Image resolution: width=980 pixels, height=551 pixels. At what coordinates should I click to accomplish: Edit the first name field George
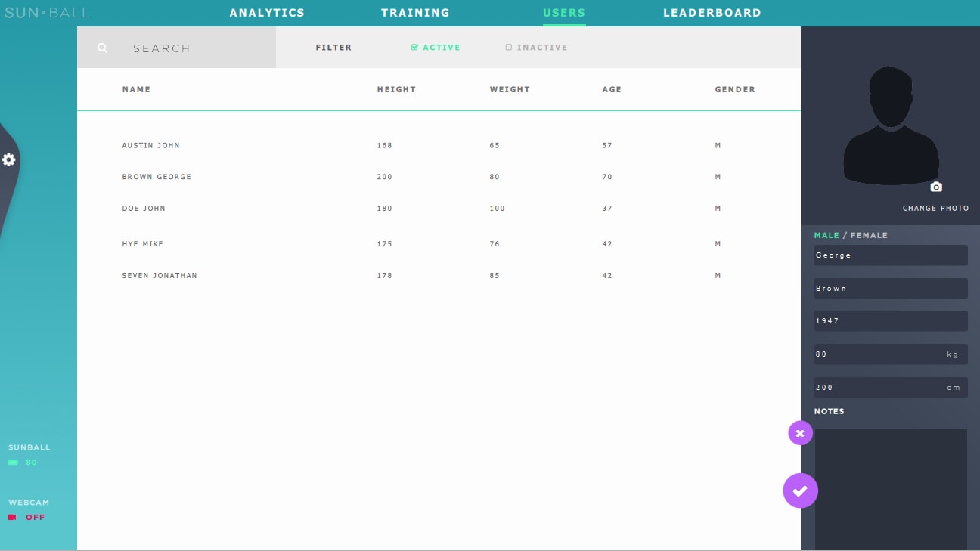tap(891, 255)
